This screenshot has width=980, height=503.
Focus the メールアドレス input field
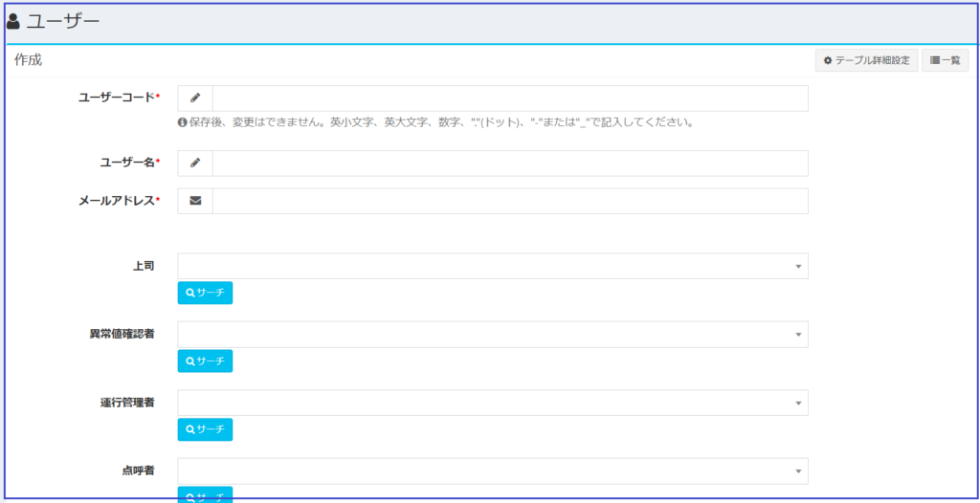point(510,201)
